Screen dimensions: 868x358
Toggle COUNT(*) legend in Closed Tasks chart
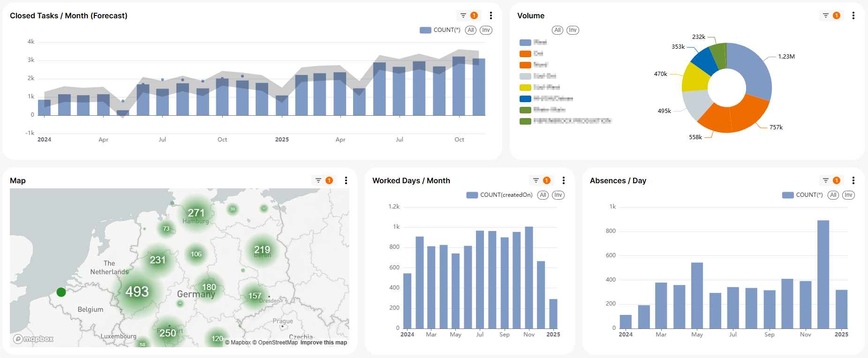click(x=440, y=30)
